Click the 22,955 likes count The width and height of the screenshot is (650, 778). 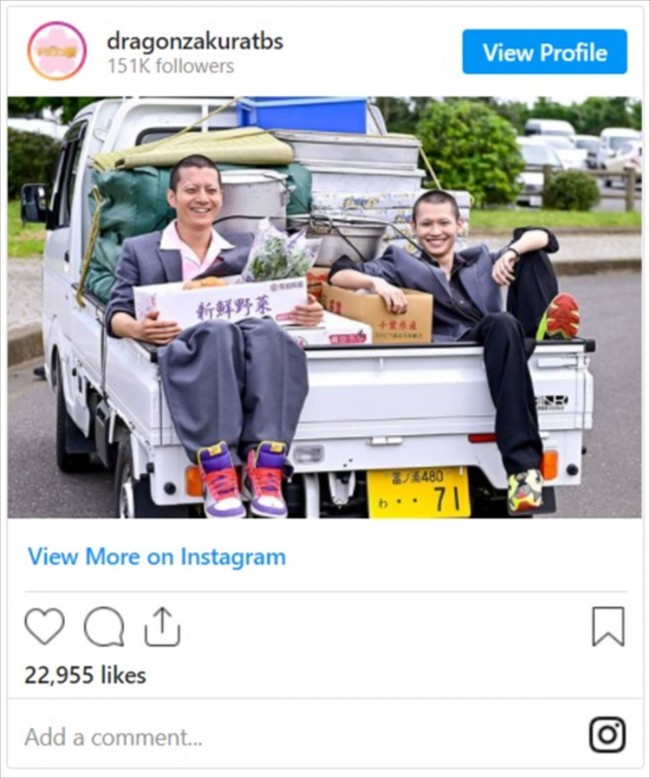point(85,675)
